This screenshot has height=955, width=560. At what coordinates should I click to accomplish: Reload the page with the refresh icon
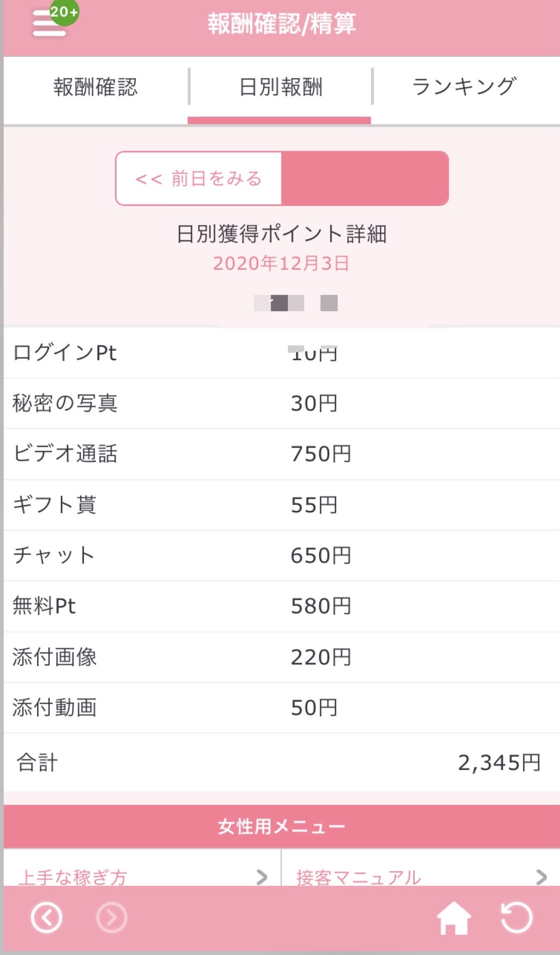pos(517,918)
